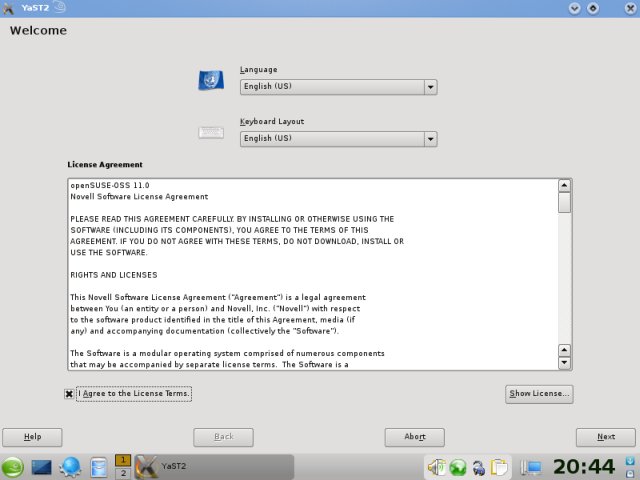Open the clipboard tray icon
The width and height of the screenshot is (640, 480).
point(500,467)
